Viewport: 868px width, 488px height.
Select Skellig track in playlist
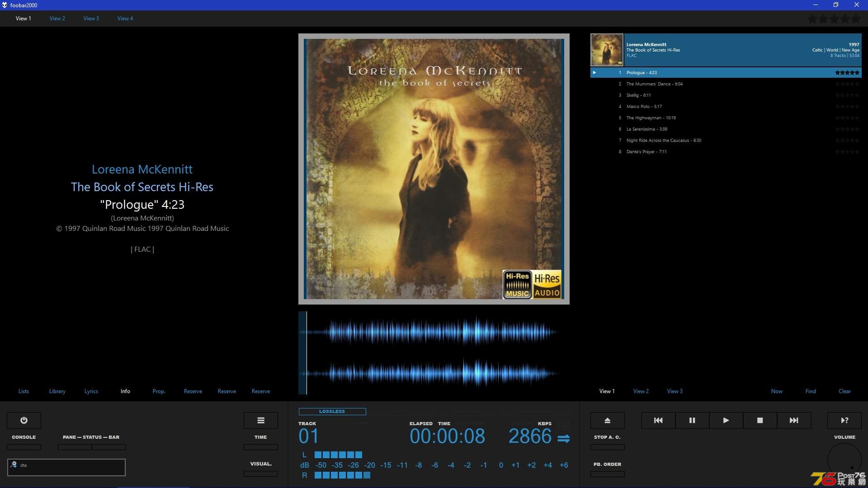726,95
